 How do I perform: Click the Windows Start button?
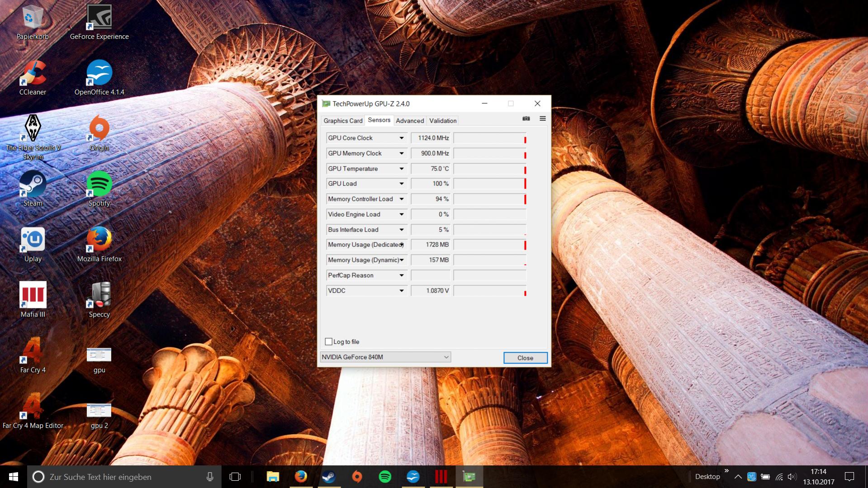pyautogui.click(x=14, y=477)
